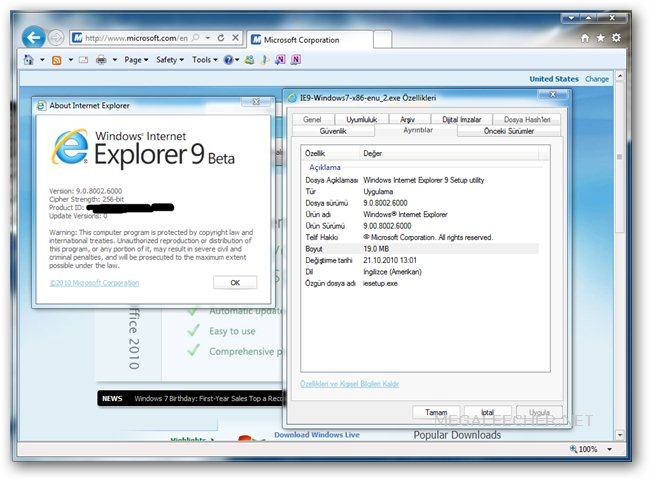Click the 100% zoom magnifier in status bar

coord(573,449)
